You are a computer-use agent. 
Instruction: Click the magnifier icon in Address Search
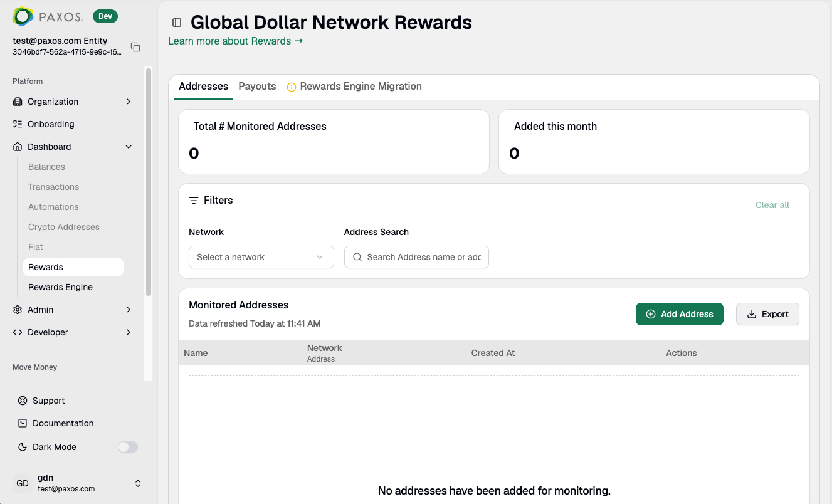pyautogui.click(x=357, y=257)
